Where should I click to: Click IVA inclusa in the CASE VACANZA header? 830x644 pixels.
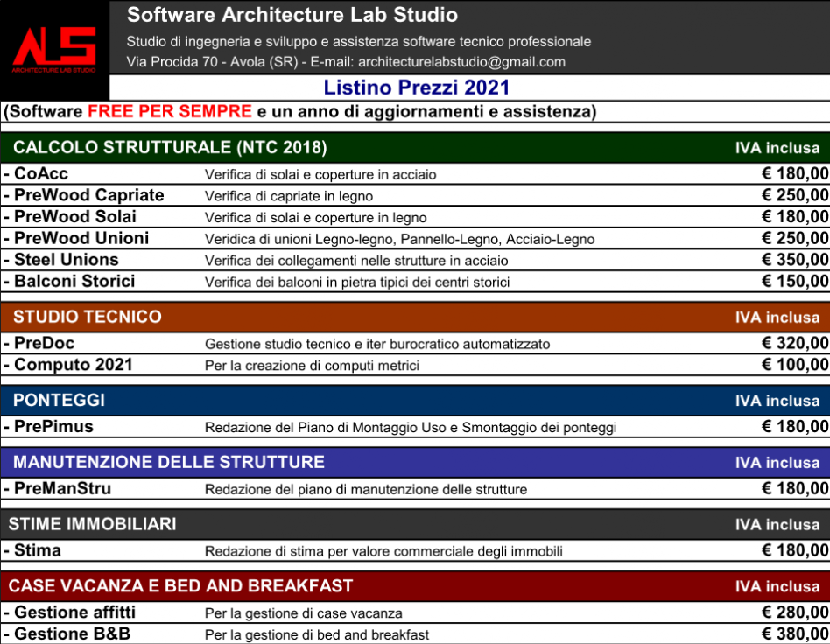(777, 587)
